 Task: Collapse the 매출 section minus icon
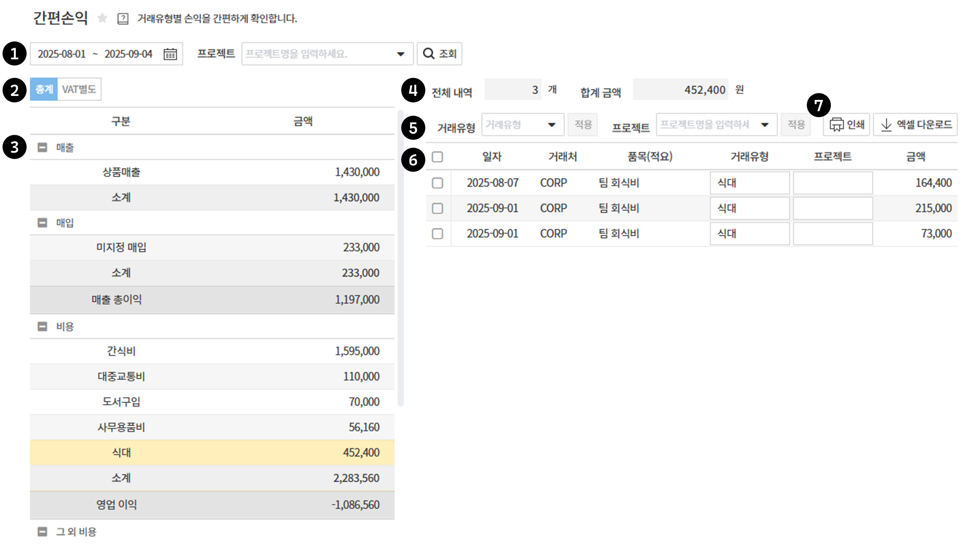click(x=43, y=147)
